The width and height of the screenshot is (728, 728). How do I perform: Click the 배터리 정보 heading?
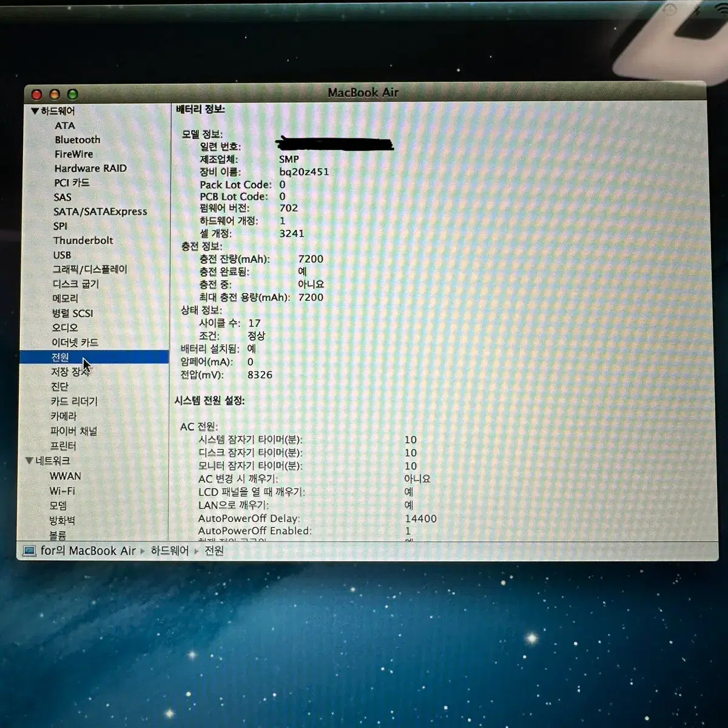click(200, 109)
